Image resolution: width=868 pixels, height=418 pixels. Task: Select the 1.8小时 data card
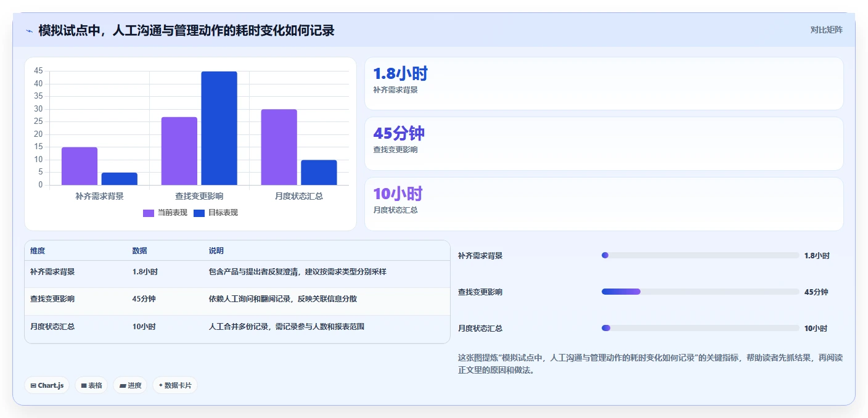pos(604,84)
